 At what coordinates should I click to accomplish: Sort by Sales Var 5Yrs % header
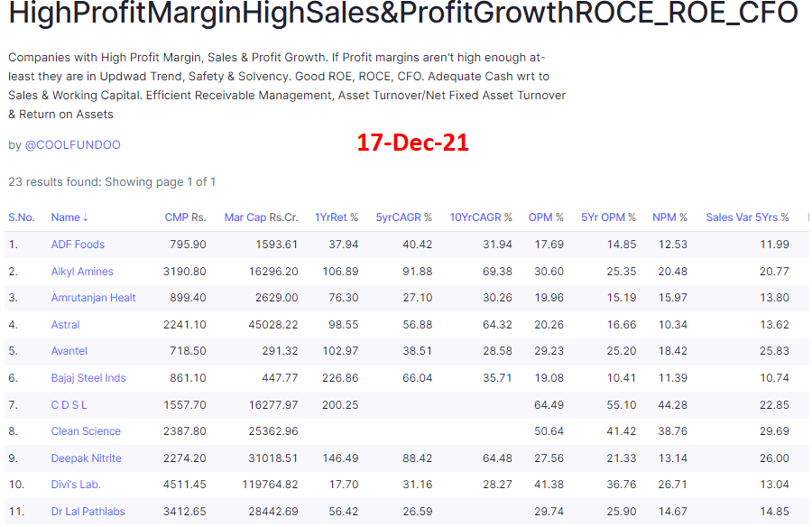747,217
